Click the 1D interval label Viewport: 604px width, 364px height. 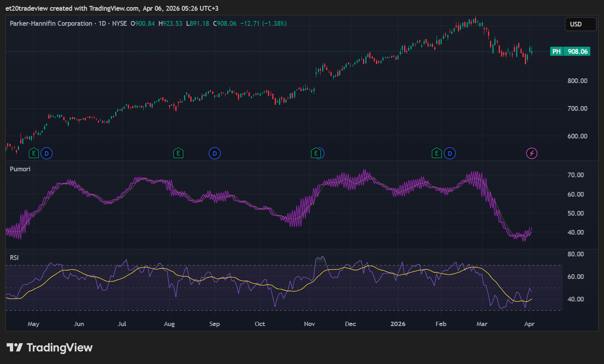tap(102, 23)
